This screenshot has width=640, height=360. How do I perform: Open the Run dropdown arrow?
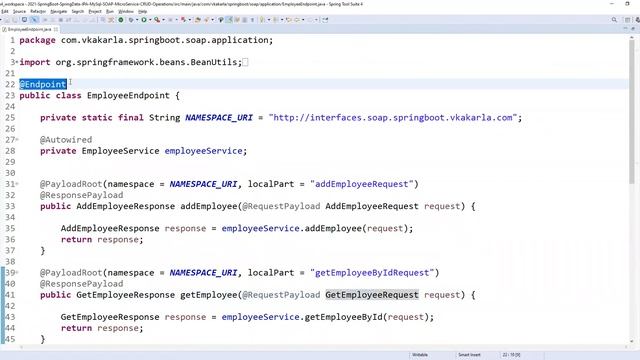click(150, 20)
